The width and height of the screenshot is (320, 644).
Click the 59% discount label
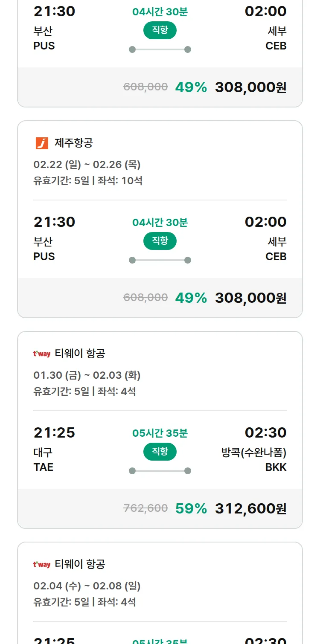(191, 508)
